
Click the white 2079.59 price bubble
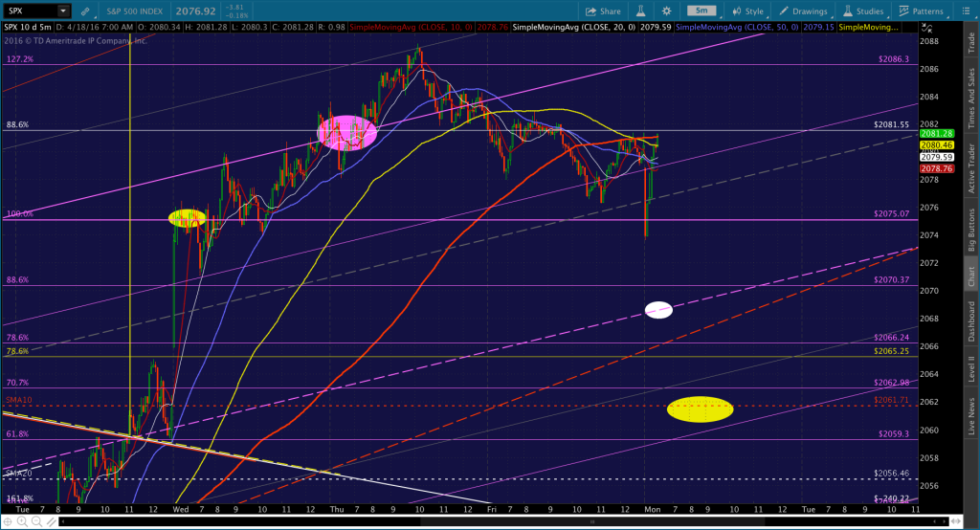936,158
